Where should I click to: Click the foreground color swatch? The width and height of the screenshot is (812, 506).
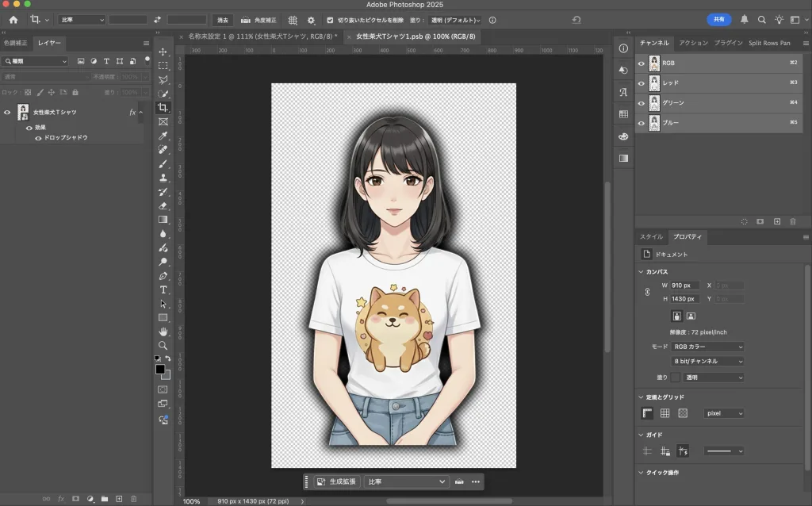tap(160, 370)
